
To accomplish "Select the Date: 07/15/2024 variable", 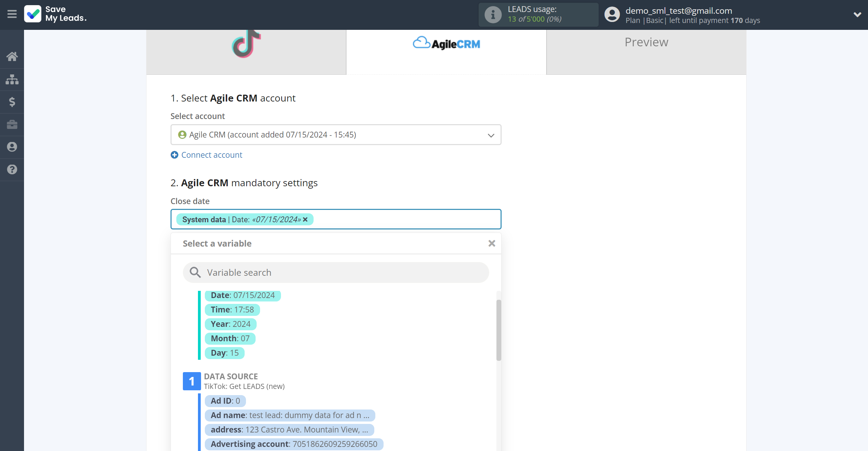I will click(x=243, y=295).
